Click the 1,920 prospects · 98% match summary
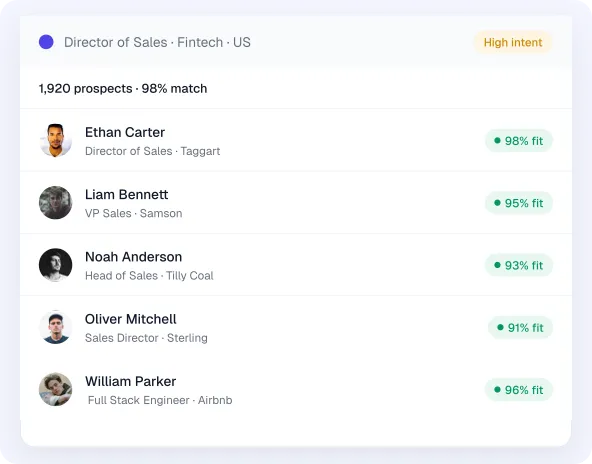This screenshot has width=592, height=464. point(123,89)
